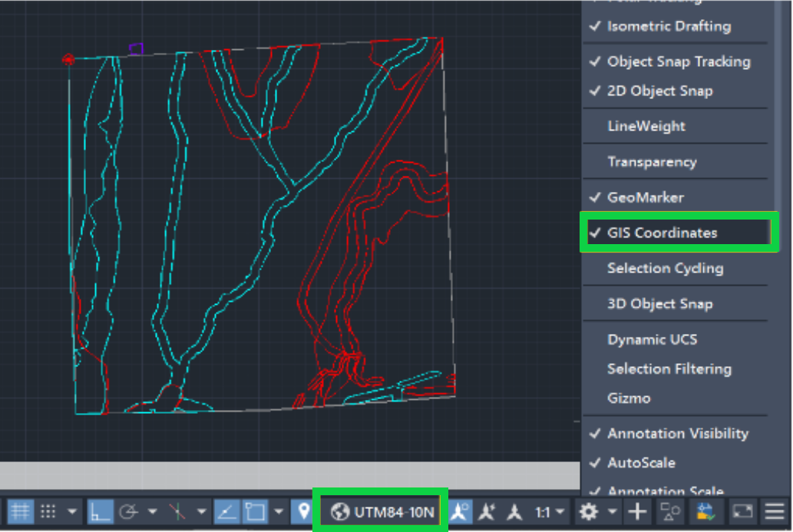Enable Selection Cycling from the menu

[665, 269]
